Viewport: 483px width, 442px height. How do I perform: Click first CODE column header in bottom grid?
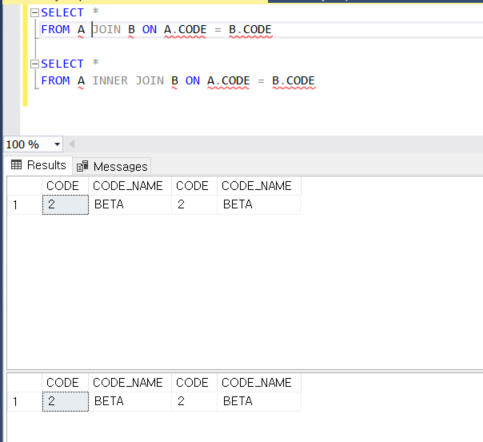65,383
